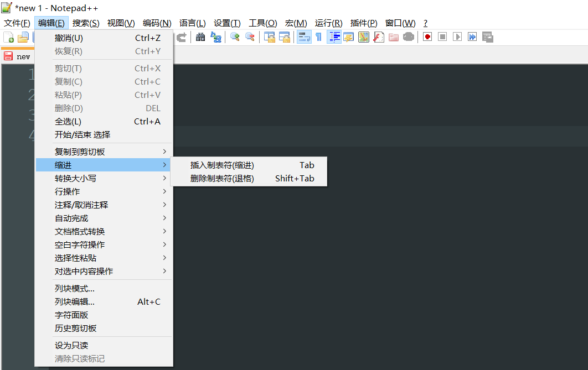Image resolution: width=588 pixels, height=370 pixels.
Task: Expand the 文档格式转换 submenu
Action: pos(104,231)
